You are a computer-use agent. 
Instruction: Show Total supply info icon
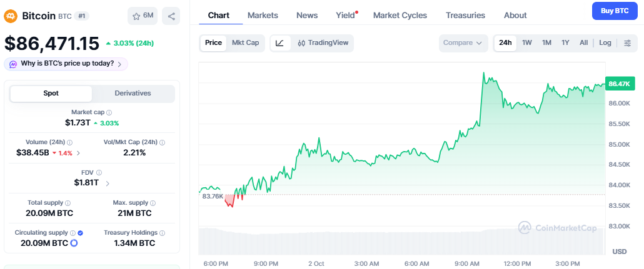[68, 203]
